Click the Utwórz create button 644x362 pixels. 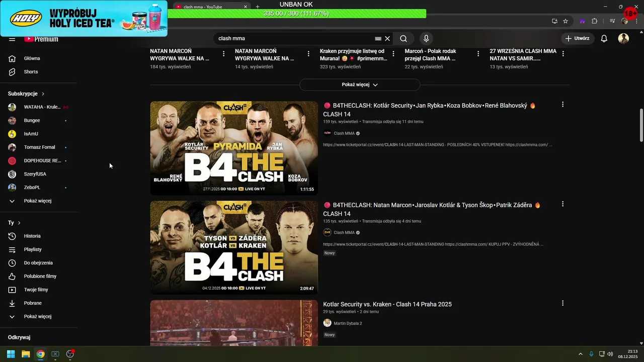(x=578, y=38)
